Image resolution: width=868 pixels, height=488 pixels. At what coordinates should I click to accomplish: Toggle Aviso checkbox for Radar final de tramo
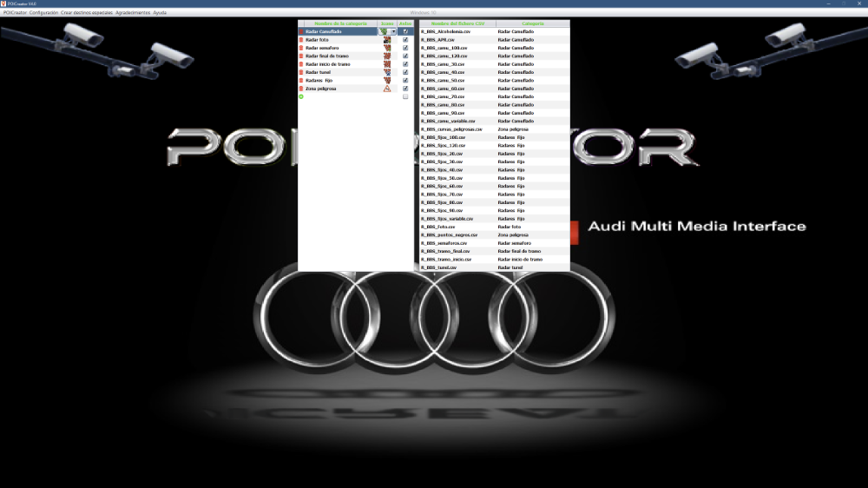pyautogui.click(x=405, y=56)
